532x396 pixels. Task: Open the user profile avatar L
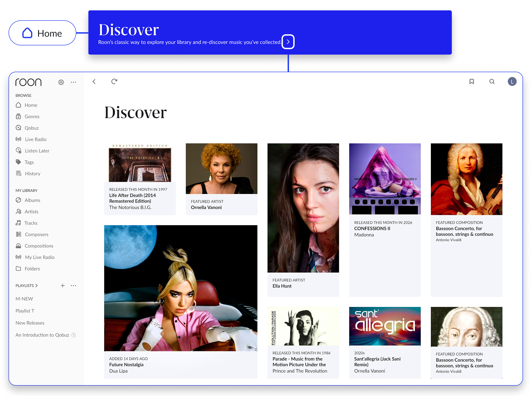coord(512,81)
